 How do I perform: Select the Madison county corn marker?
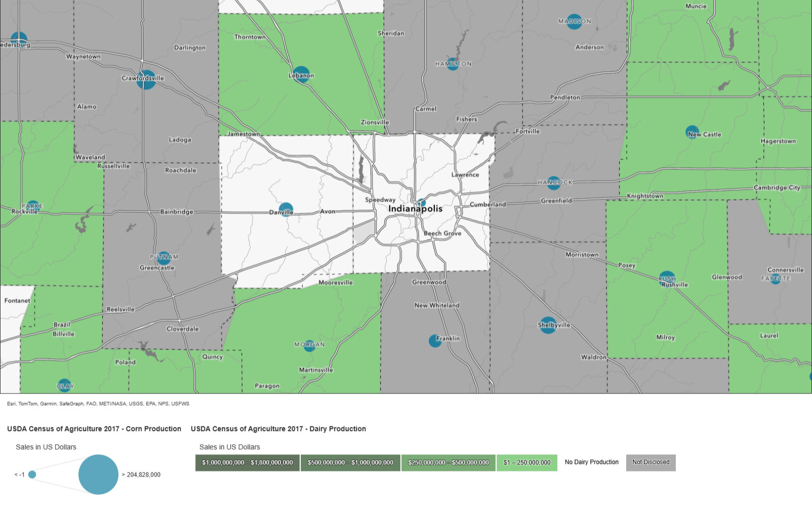pos(575,22)
